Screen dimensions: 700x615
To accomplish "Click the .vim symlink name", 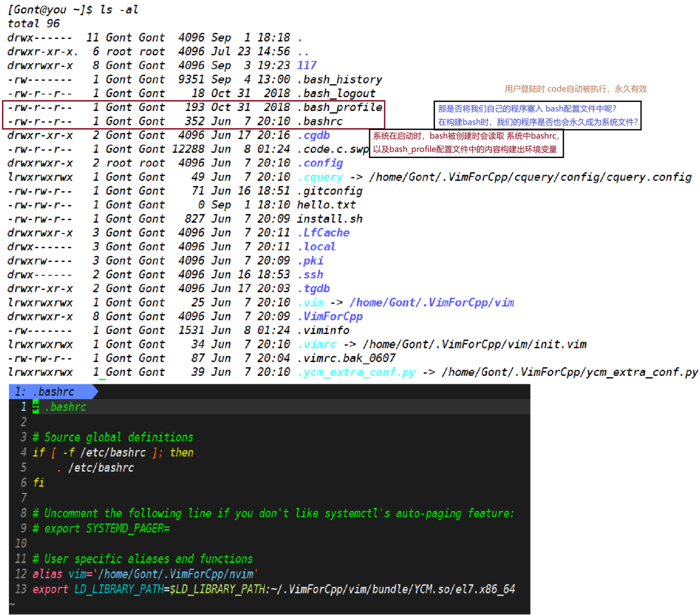I will [x=311, y=302].
